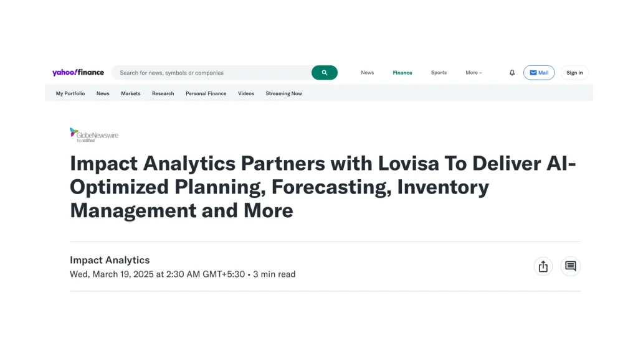The image size is (638, 364).
Task: Expand the More dropdown menu
Action: [474, 73]
